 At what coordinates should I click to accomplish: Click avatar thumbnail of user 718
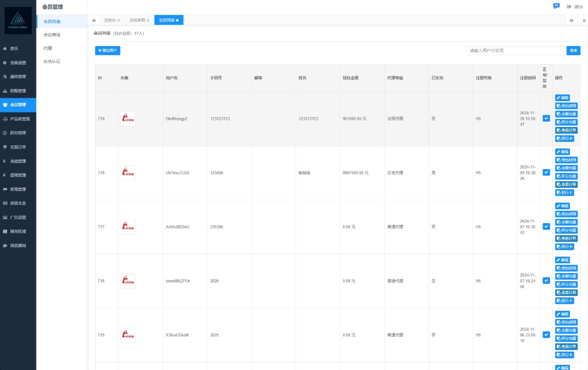127,173
